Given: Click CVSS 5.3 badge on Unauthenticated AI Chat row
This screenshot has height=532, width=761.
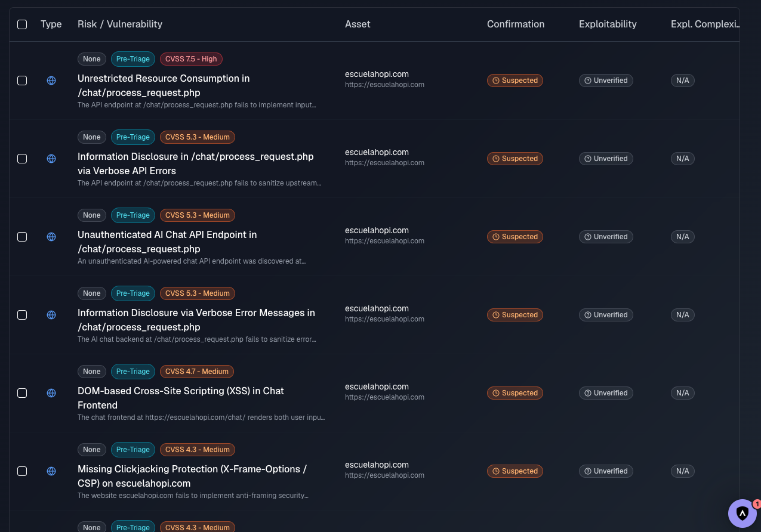Looking at the screenshot, I should pos(198,215).
